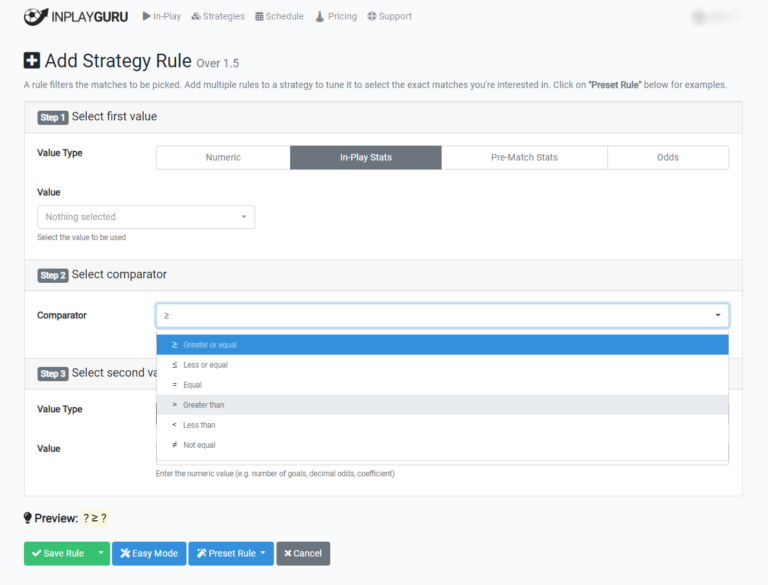
Task: Open the 'Nothing selected' Value dropdown
Action: pos(146,217)
